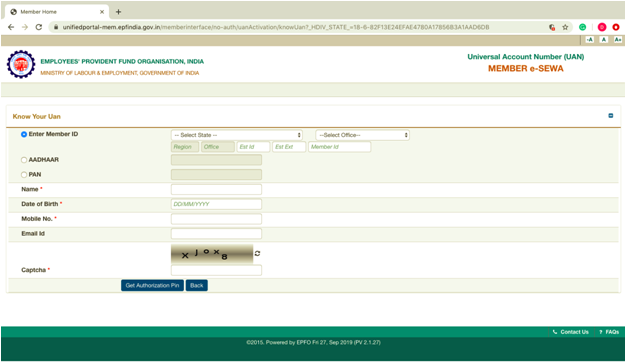The image size is (625, 362).
Task: Click the Name input field
Action: (216, 189)
